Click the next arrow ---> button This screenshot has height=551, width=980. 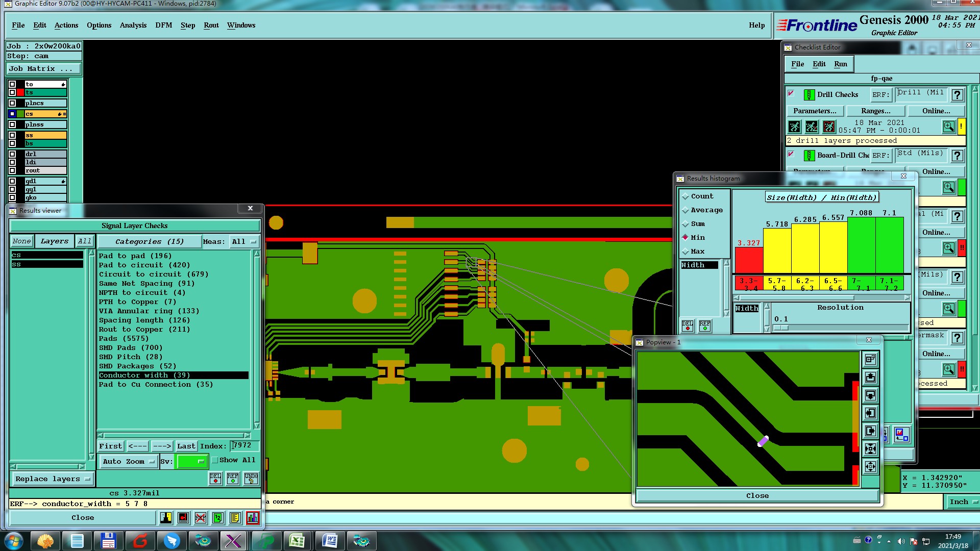pos(162,446)
